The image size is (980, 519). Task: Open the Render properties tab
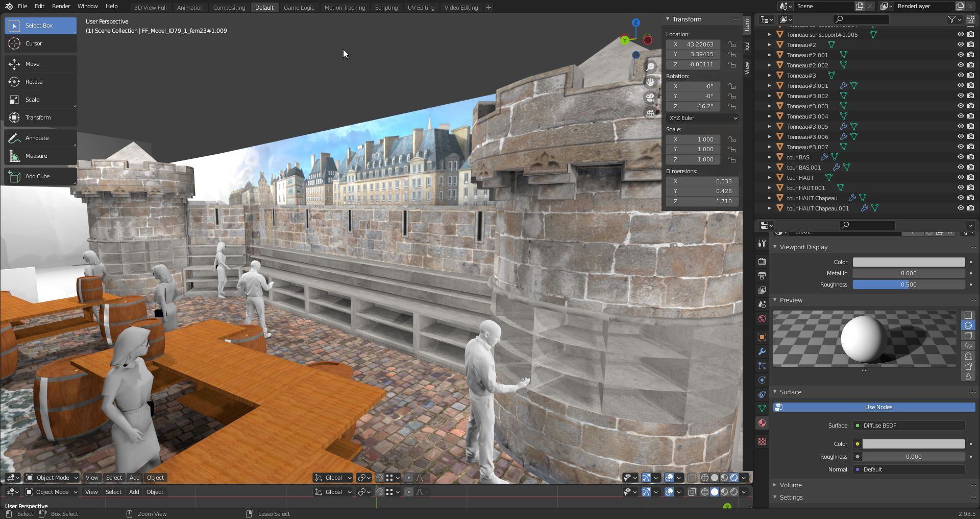coord(762,262)
